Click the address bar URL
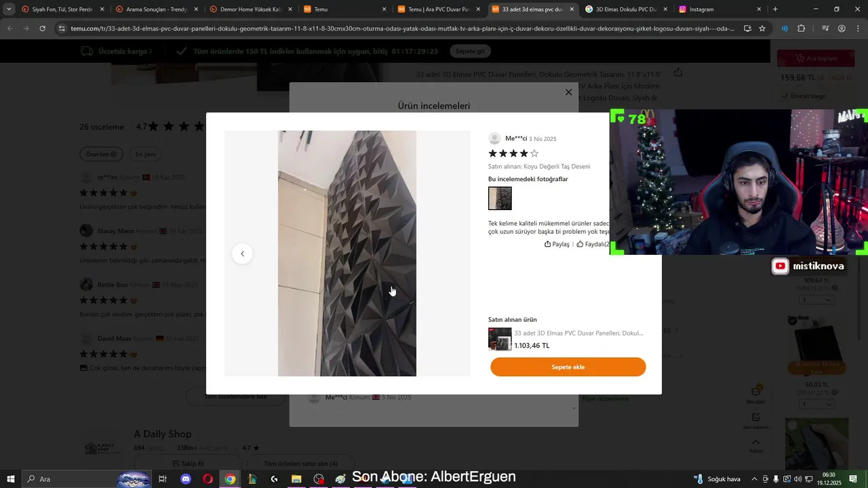The width and height of the screenshot is (868, 488). pos(403,28)
